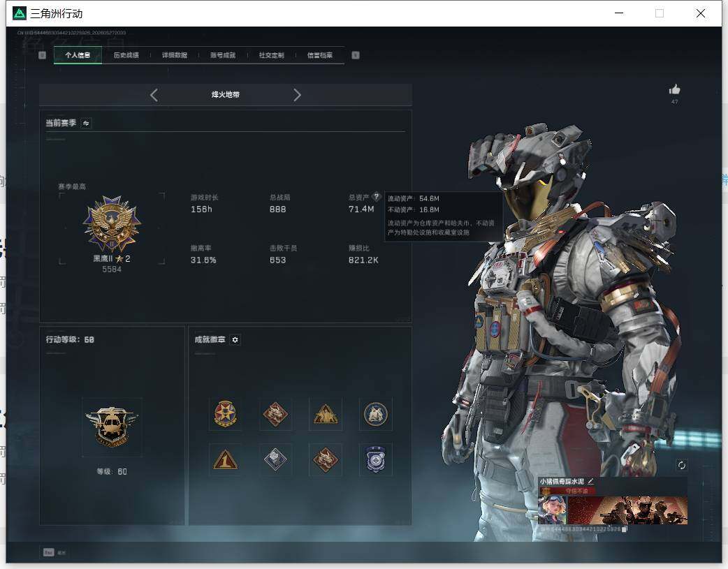Open the 信誉档案 tab
This screenshot has height=569, width=728.
320,55
